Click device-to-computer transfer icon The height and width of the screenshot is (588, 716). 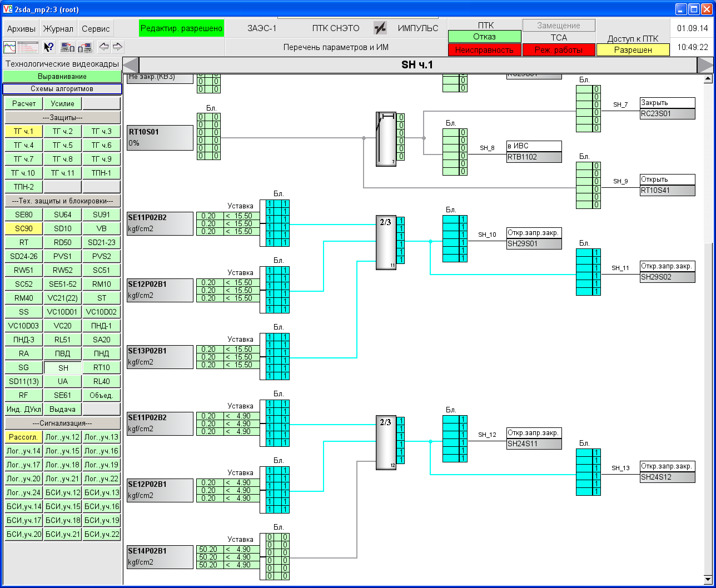tap(85, 47)
